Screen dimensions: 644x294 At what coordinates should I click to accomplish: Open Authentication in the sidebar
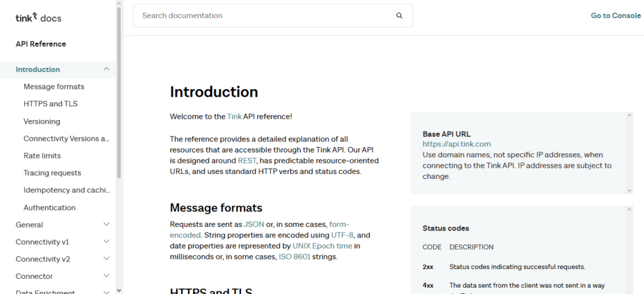coord(49,207)
